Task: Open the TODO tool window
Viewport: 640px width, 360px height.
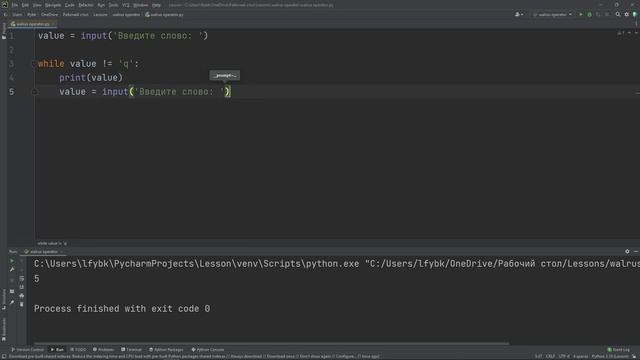Action: click(78, 350)
